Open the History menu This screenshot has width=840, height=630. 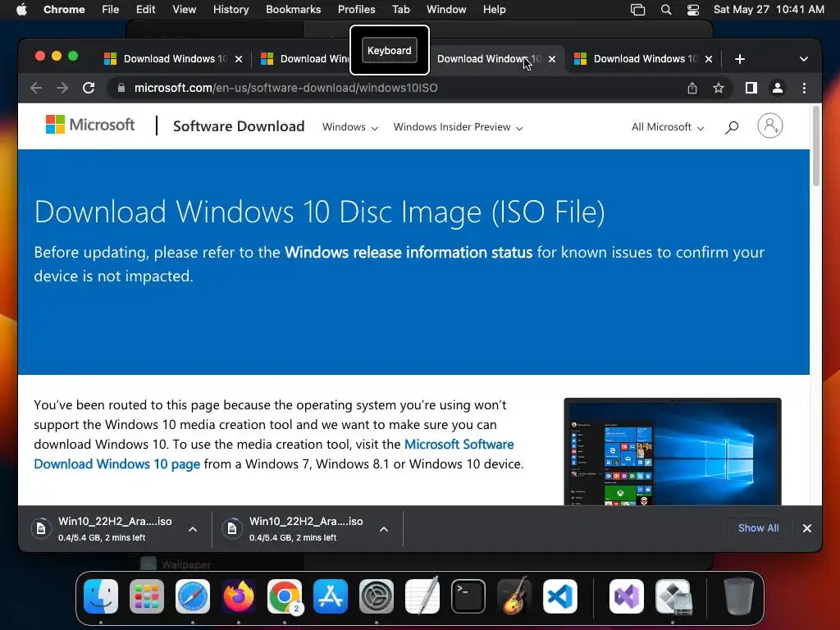click(231, 10)
